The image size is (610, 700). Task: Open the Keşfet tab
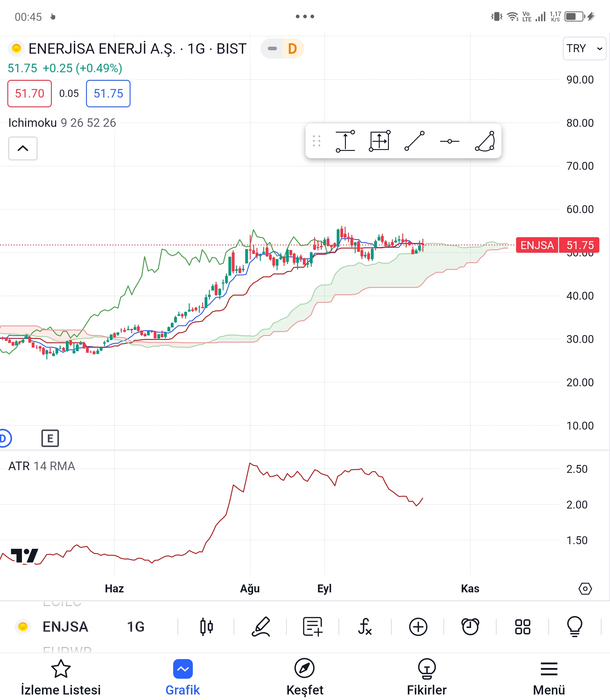(305, 677)
